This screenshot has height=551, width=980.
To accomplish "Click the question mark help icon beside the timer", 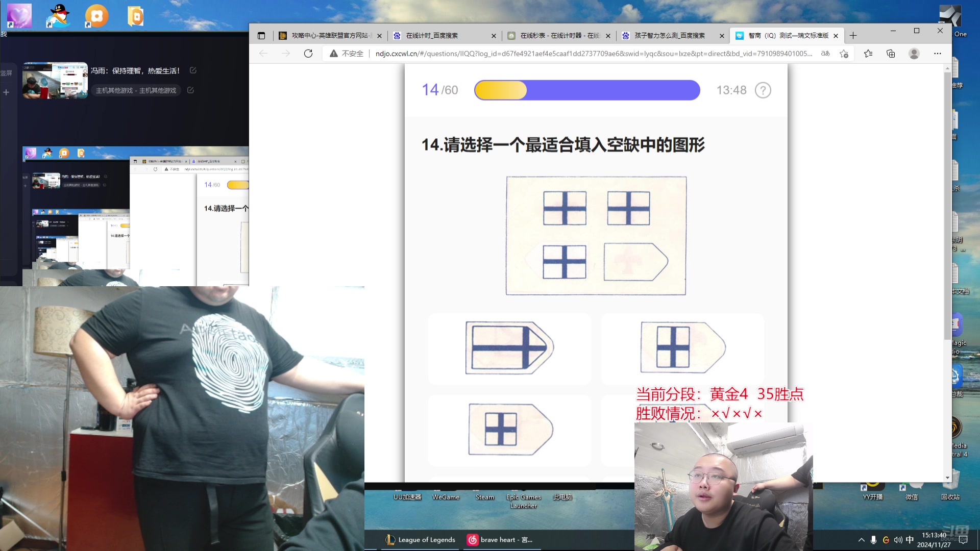I will [762, 90].
